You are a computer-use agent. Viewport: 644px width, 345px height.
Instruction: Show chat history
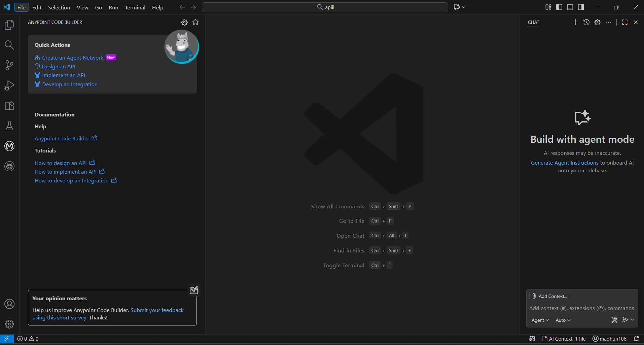[x=586, y=22]
